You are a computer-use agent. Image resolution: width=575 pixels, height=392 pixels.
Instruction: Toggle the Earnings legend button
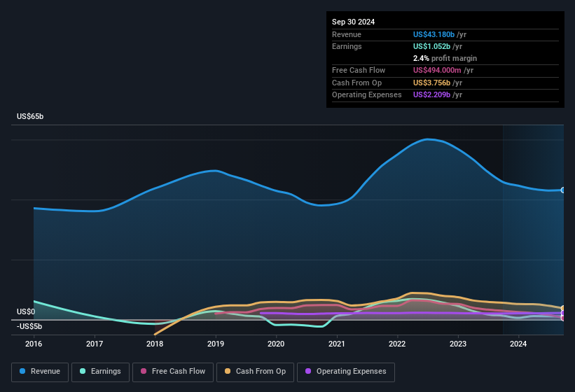pyautogui.click(x=100, y=372)
